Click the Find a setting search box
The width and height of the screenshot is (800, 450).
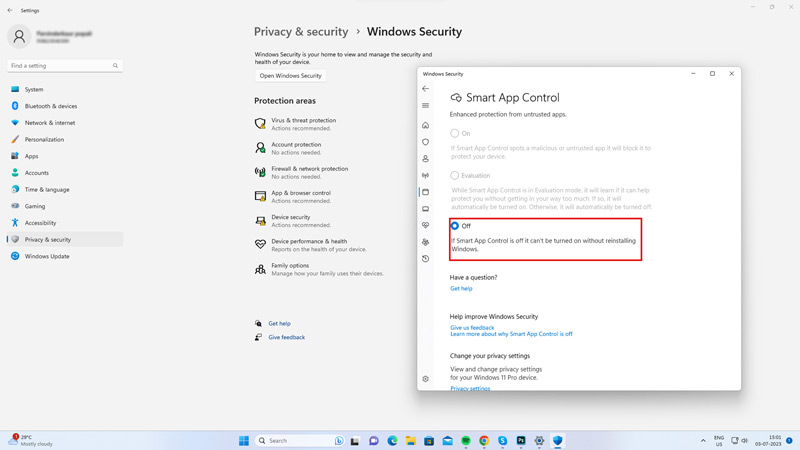(x=65, y=66)
